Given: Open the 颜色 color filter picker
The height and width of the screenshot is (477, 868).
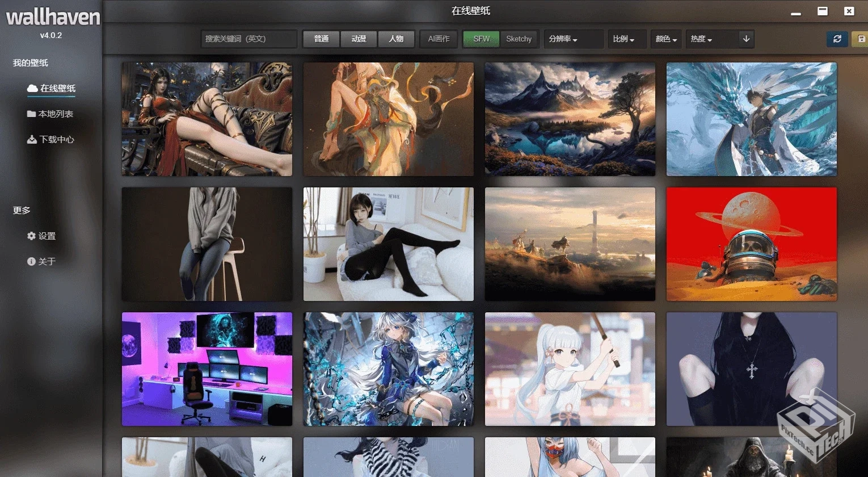Looking at the screenshot, I should pyautogui.click(x=665, y=39).
